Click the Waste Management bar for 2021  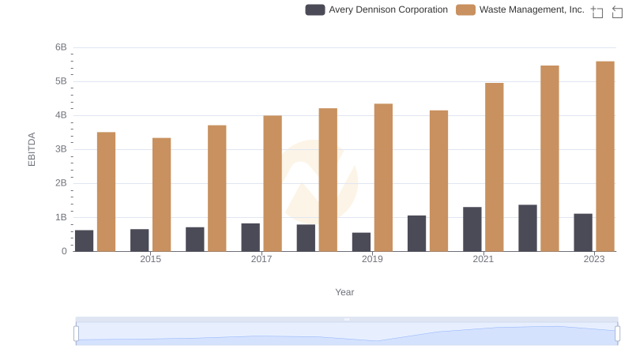[x=495, y=167]
